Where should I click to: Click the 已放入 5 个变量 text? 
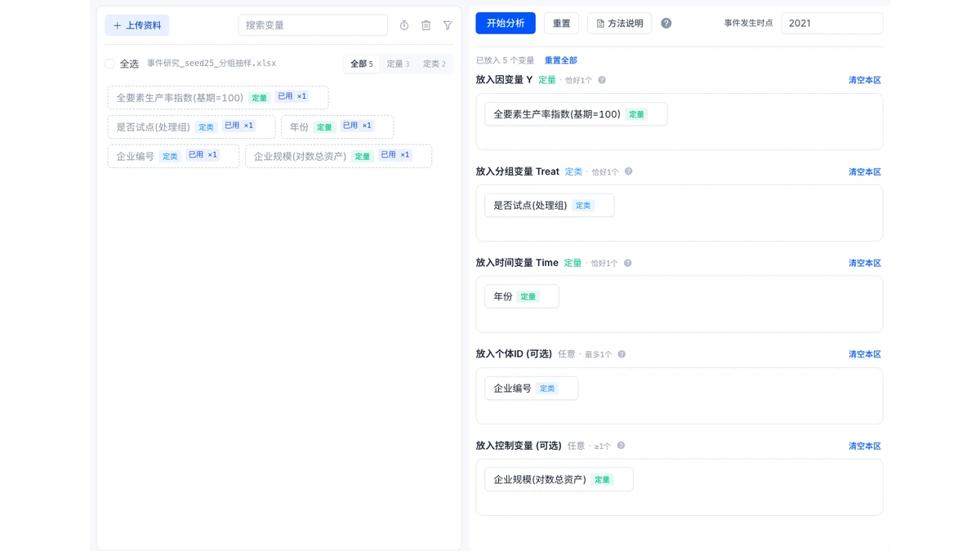(506, 60)
